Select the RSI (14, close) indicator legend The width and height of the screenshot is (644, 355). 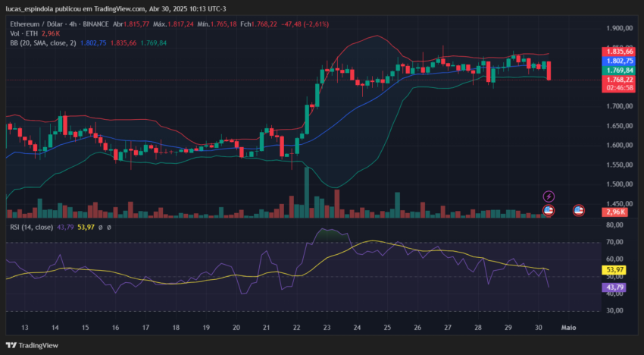(32, 227)
